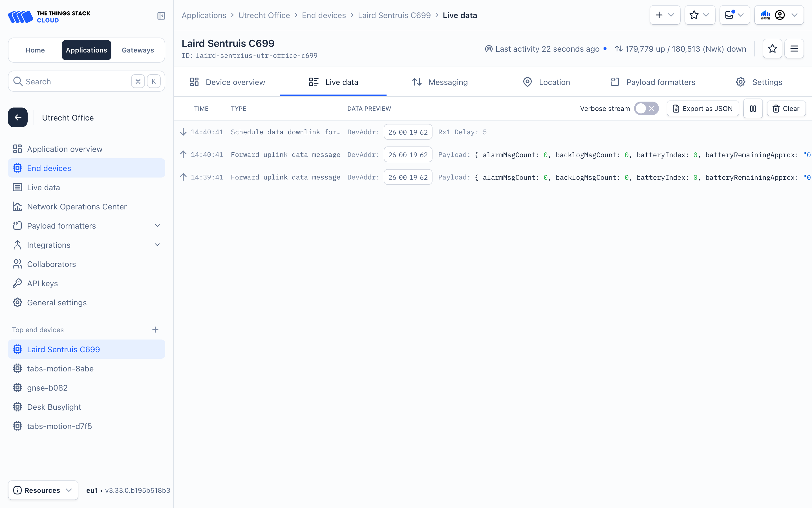The image size is (812, 508).
Task: Open Applications breadcrumb link
Action: coord(204,16)
